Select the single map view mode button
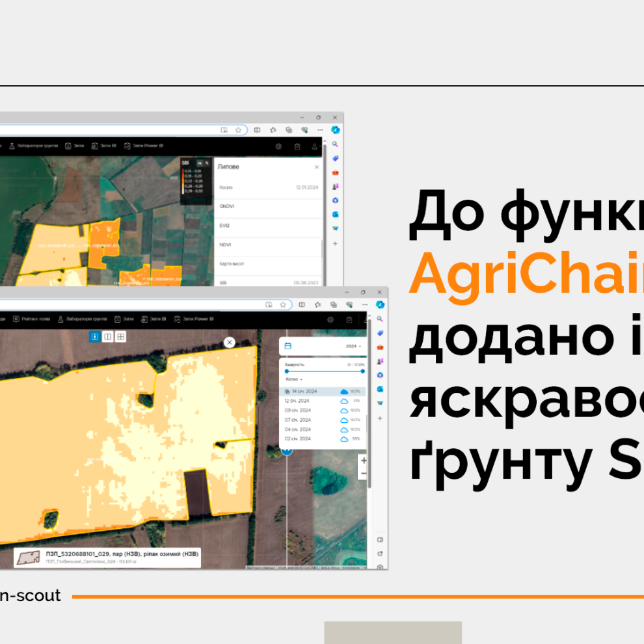The height and width of the screenshot is (644, 644). click(x=94, y=337)
